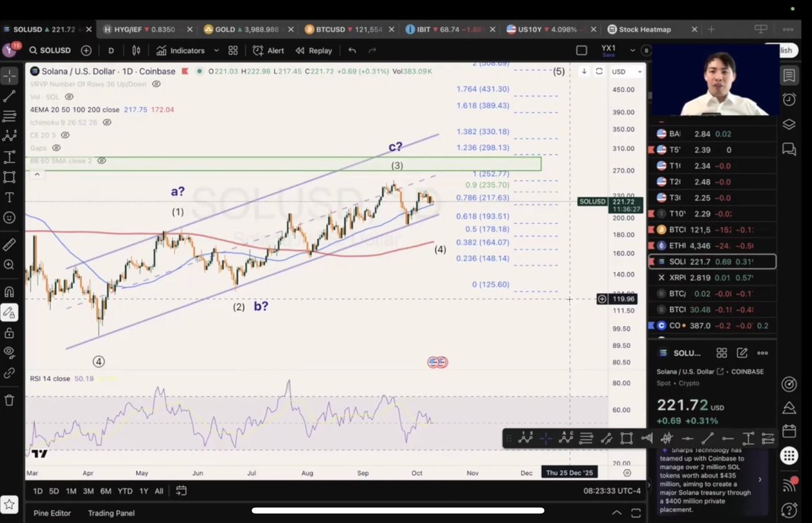The width and height of the screenshot is (812, 523).
Task: Select the geometric shapes rectangle tool
Action: click(9, 177)
